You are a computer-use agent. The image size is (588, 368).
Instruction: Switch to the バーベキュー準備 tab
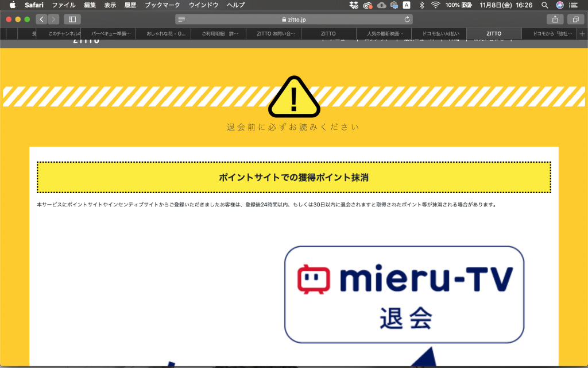tap(109, 34)
